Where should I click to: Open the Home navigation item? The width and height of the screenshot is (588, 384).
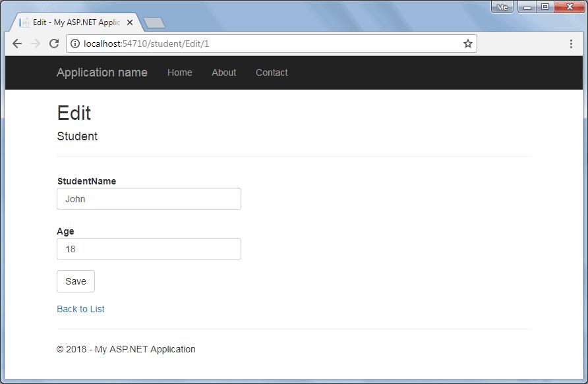point(180,72)
